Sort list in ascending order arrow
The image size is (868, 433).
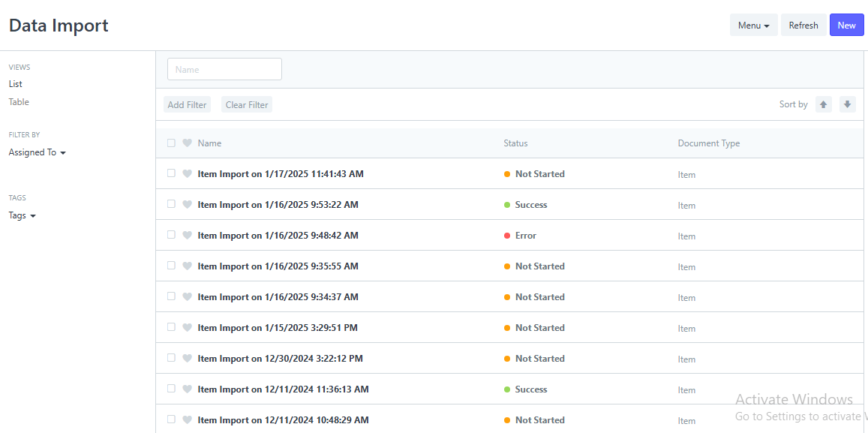[x=823, y=104]
